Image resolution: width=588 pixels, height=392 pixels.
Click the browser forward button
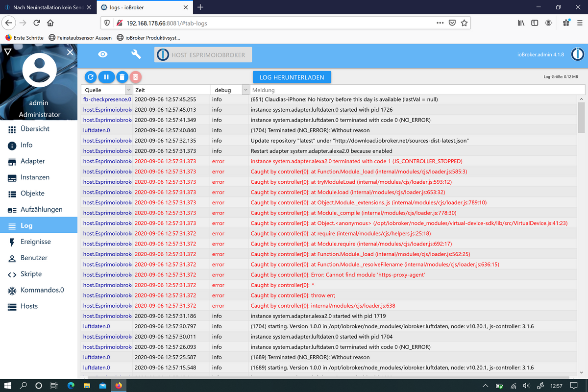tap(23, 23)
